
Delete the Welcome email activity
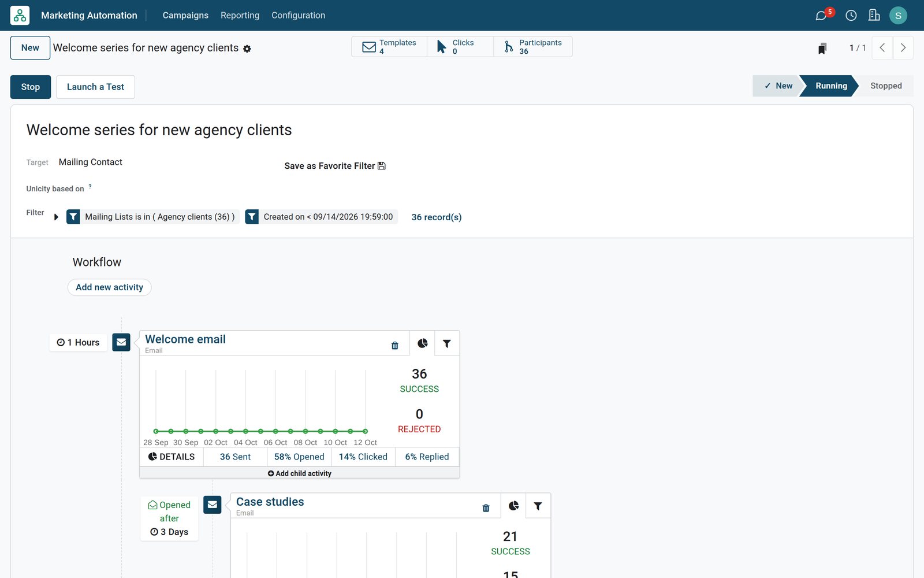coord(395,345)
